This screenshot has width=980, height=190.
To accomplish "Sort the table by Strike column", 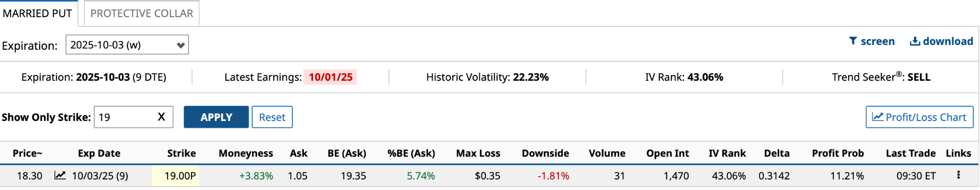I will point(181,153).
